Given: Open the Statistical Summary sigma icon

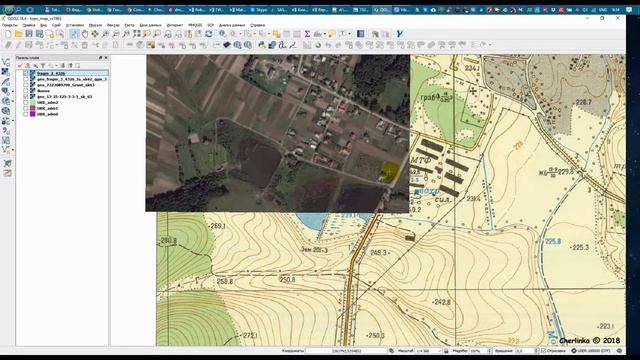Looking at the screenshot, I should coord(307,34).
